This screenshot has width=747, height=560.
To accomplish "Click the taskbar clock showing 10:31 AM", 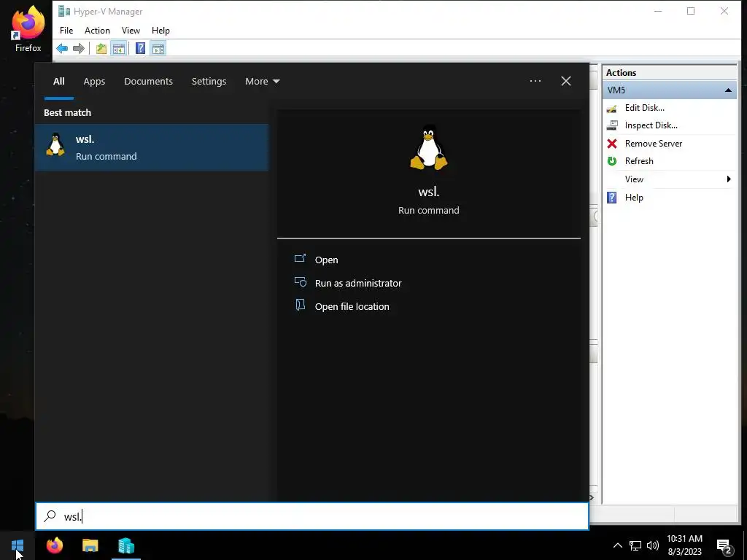I will pyautogui.click(x=684, y=545).
